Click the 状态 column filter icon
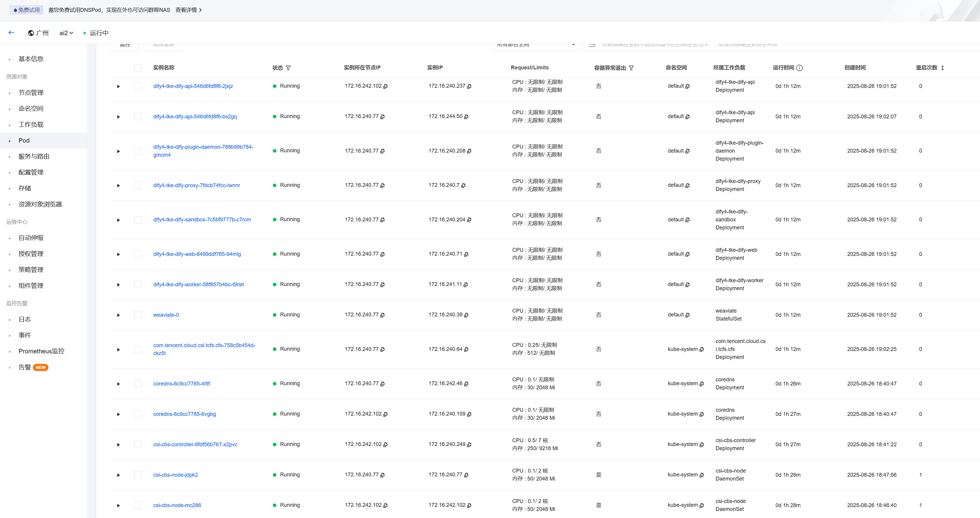The width and height of the screenshot is (980, 518). point(288,68)
